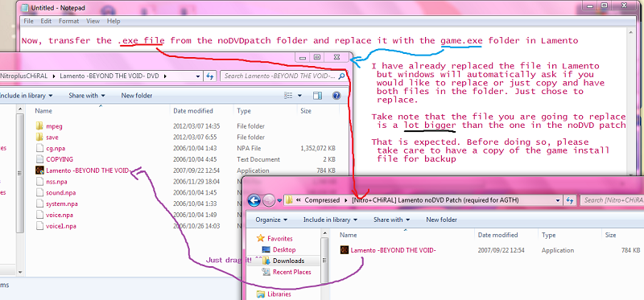Image resolution: width=644 pixels, height=300 pixels.
Task: Click navigation pane scrollbar in DVD window
Action: [x=19, y=172]
